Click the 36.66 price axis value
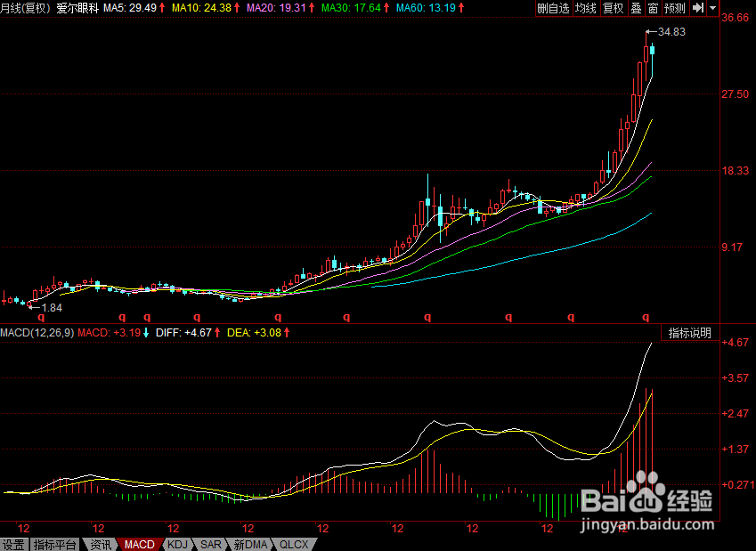 coord(736,18)
